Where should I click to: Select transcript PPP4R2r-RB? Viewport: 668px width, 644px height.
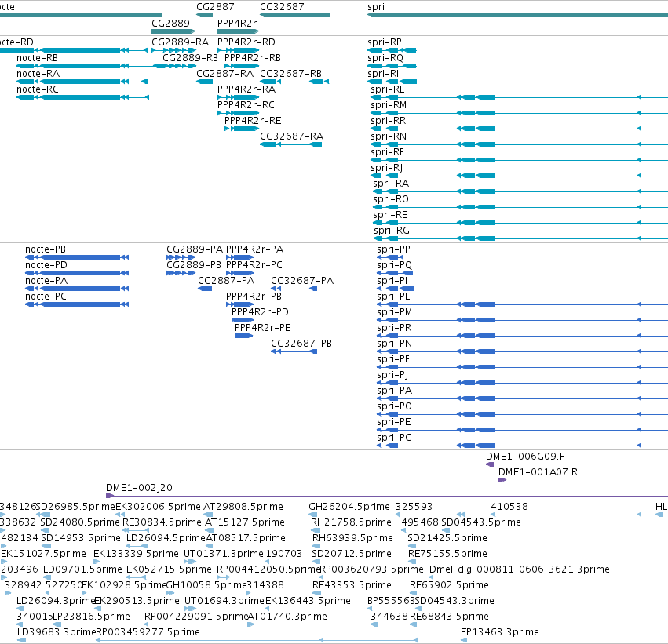(x=253, y=58)
